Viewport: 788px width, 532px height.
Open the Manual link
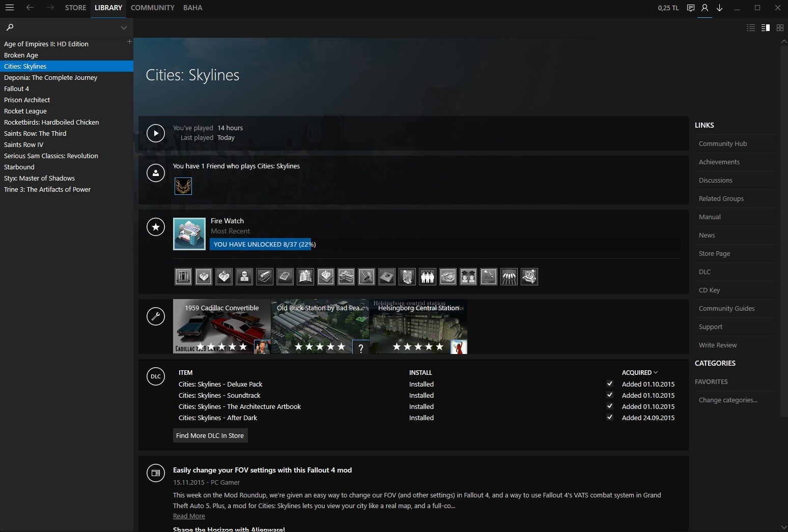point(710,217)
